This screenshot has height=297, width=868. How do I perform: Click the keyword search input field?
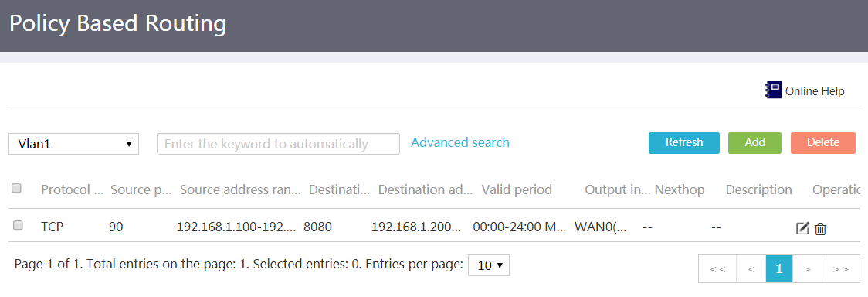point(279,144)
